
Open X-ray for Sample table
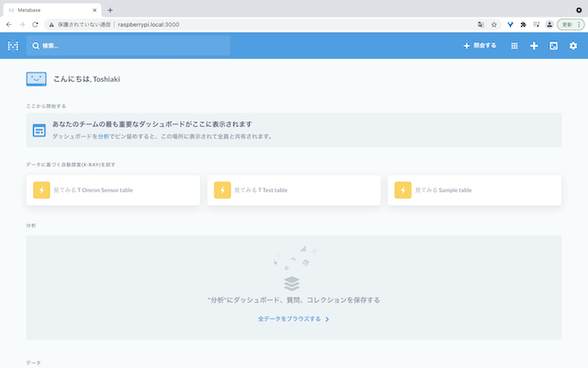point(474,190)
